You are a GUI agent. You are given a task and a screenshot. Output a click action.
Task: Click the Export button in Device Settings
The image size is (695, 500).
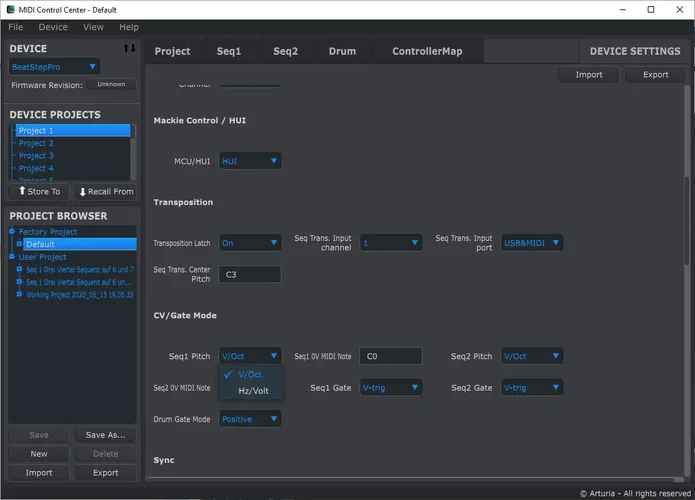tap(655, 75)
